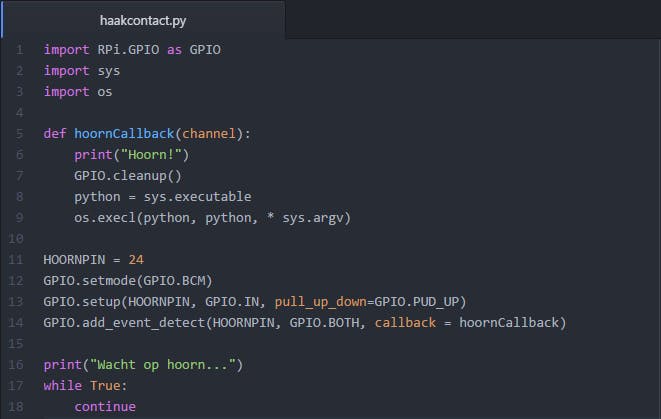
Task: Click the 'def' keyword on line 5
Action: [x=55, y=134]
